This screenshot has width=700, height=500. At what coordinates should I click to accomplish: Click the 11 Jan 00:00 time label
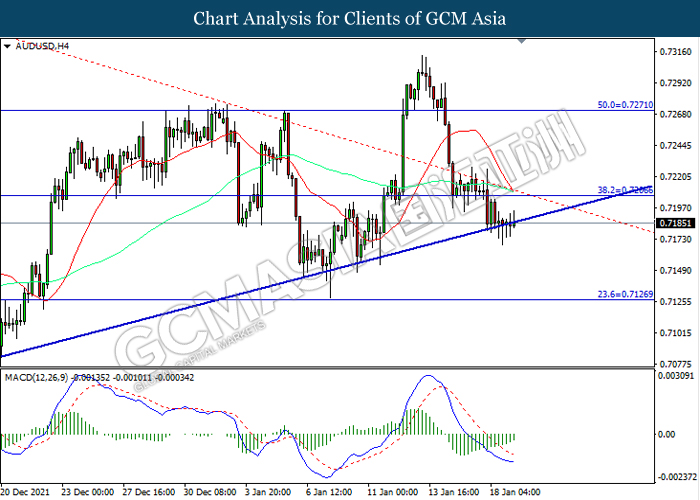coord(393,492)
